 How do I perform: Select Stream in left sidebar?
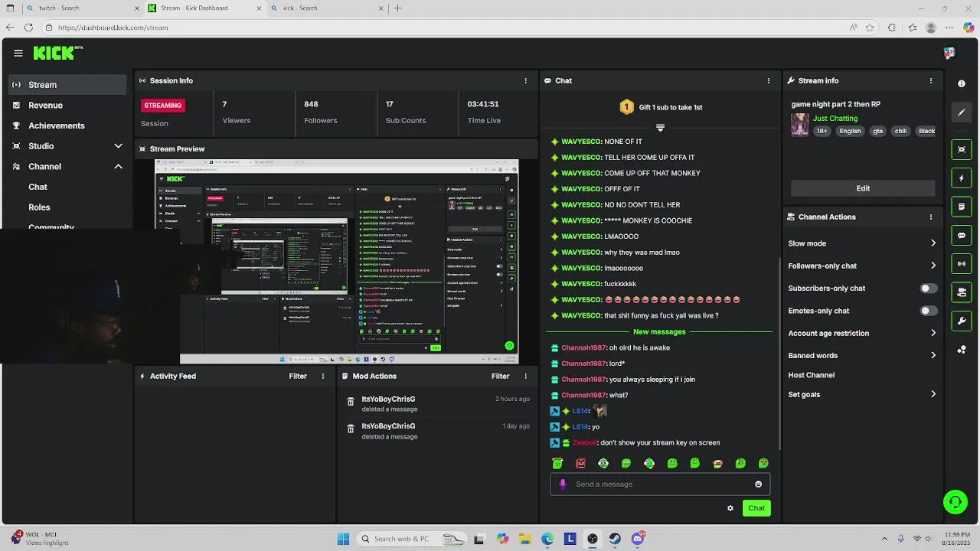[67, 85]
